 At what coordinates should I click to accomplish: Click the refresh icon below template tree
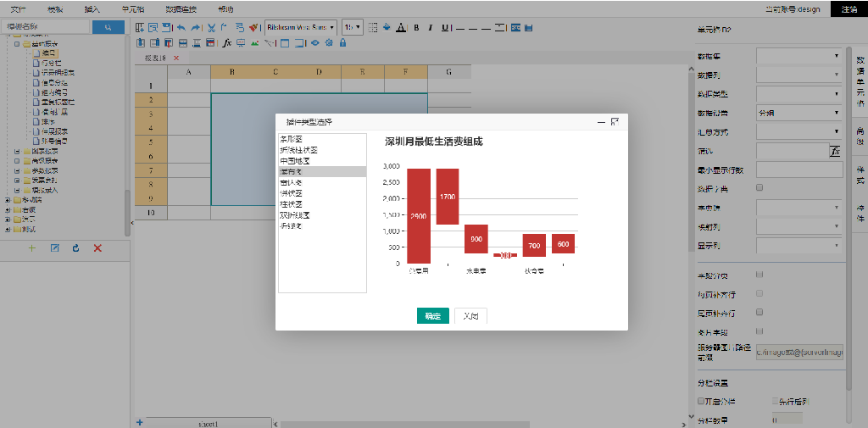pyautogui.click(x=75, y=248)
